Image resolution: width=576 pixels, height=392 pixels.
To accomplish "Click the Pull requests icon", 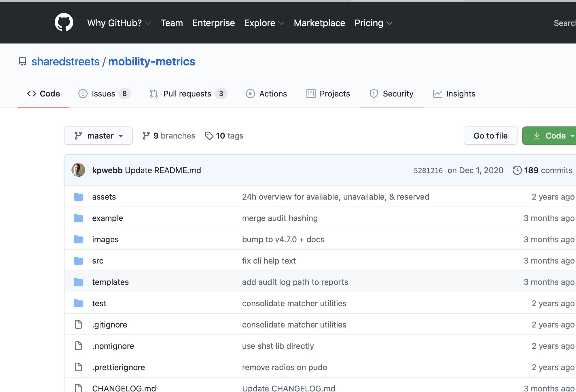I will pyautogui.click(x=154, y=94).
